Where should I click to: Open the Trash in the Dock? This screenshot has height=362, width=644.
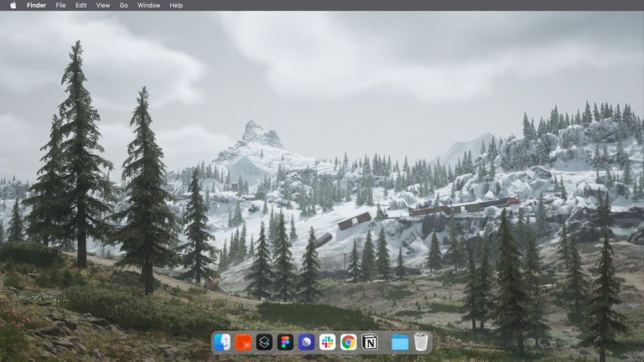click(x=421, y=342)
